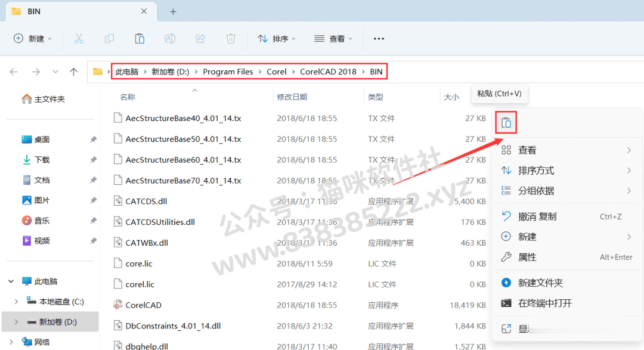The height and width of the screenshot is (350, 644).
Task: Click the Pictures icon in sidebar
Action: 27,200
